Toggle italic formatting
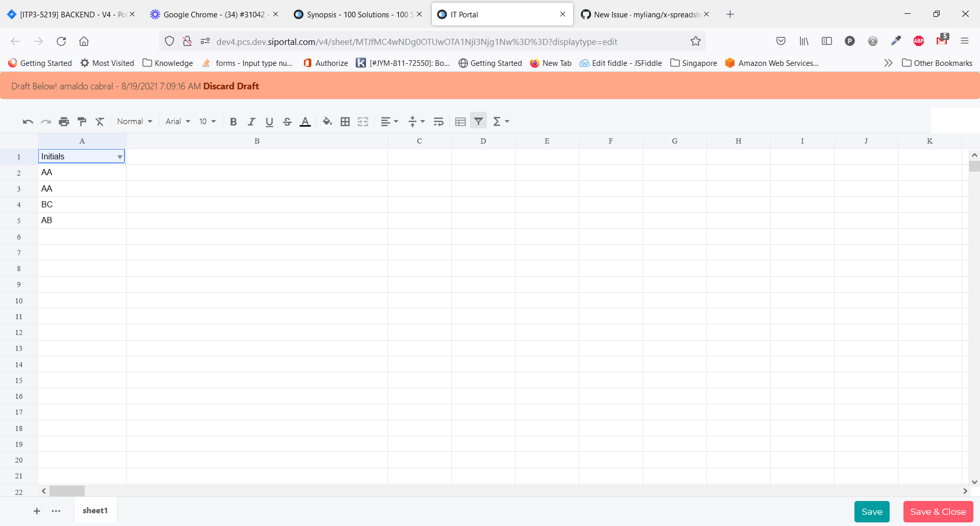Image resolution: width=980 pixels, height=526 pixels. [251, 121]
